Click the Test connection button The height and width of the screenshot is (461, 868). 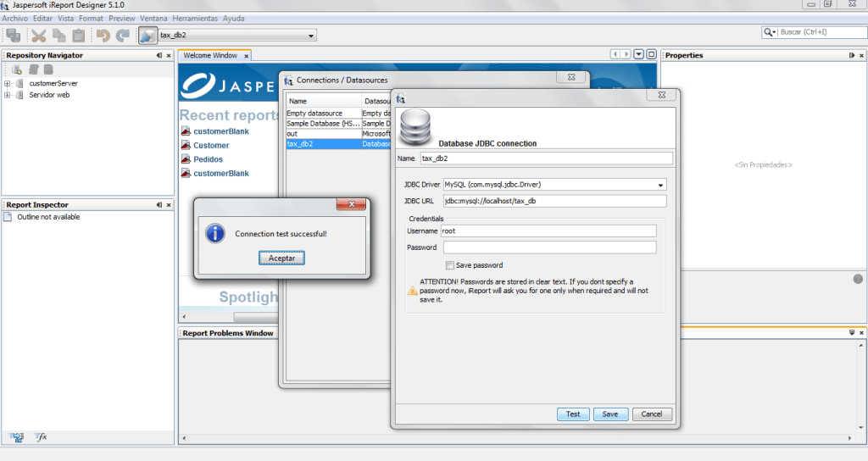(573, 414)
